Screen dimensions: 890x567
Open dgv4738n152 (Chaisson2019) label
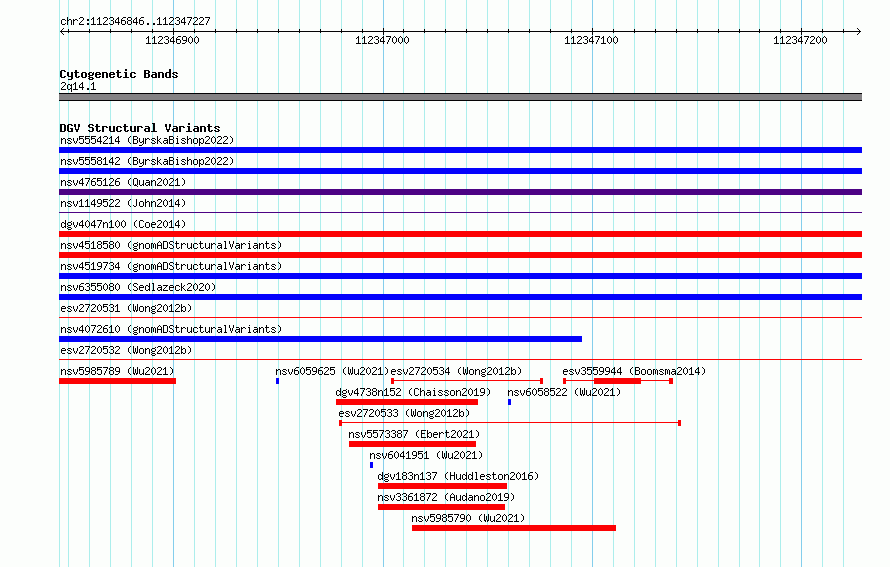413,392
